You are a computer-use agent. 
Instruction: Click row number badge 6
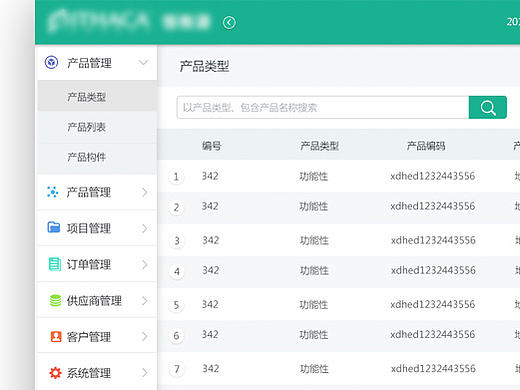tap(176, 336)
